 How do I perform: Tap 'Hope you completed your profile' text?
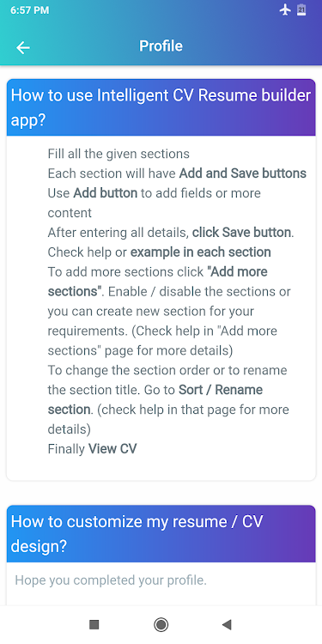[x=111, y=580]
